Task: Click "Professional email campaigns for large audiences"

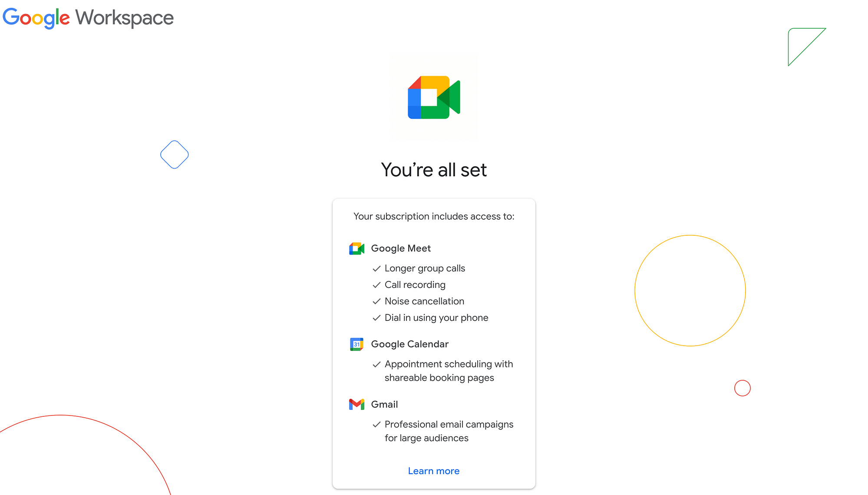Action: point(449,431)
